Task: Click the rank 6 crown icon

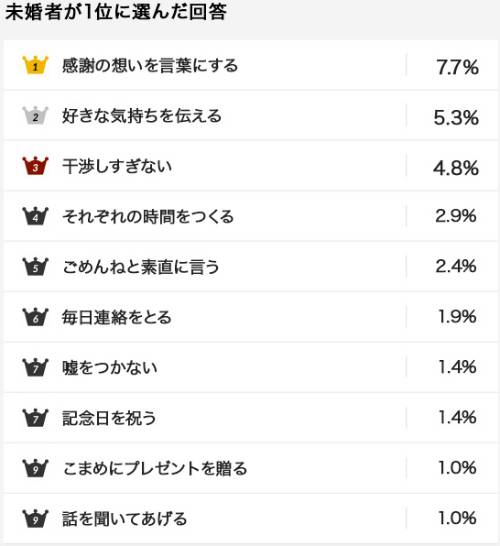Action: point(35,317)
